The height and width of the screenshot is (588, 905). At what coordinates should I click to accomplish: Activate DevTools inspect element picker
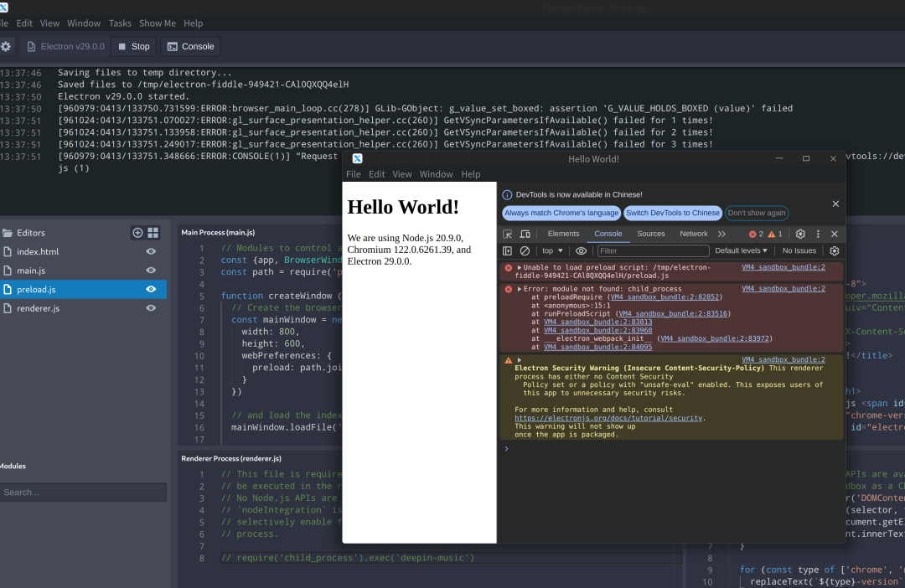pyautogui.click(x=507, y=234)
